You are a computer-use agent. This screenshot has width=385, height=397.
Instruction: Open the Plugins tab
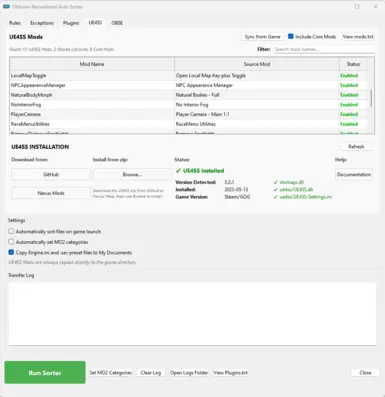[71, 23]
